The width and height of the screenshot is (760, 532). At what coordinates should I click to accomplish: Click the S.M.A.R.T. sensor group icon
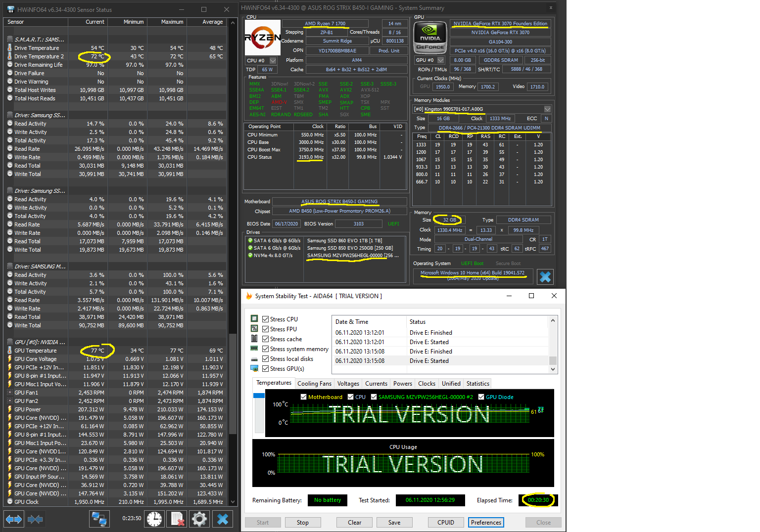tap(10, 39)
